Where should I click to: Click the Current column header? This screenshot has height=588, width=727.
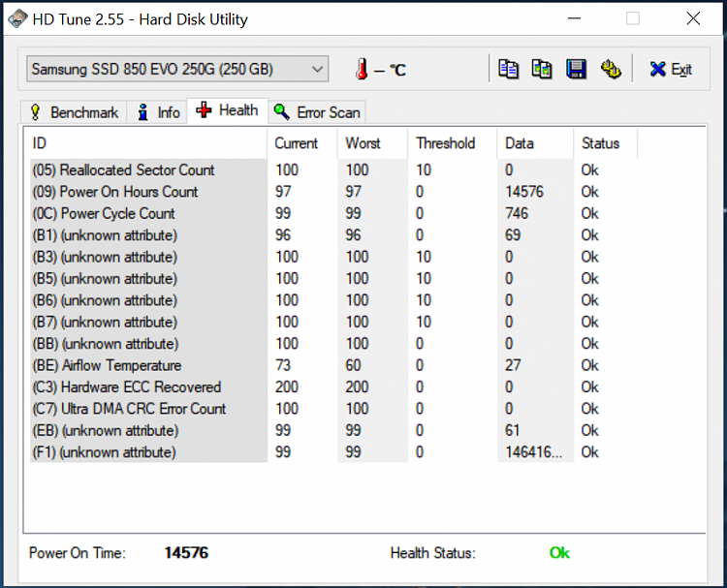coord(302,143)
